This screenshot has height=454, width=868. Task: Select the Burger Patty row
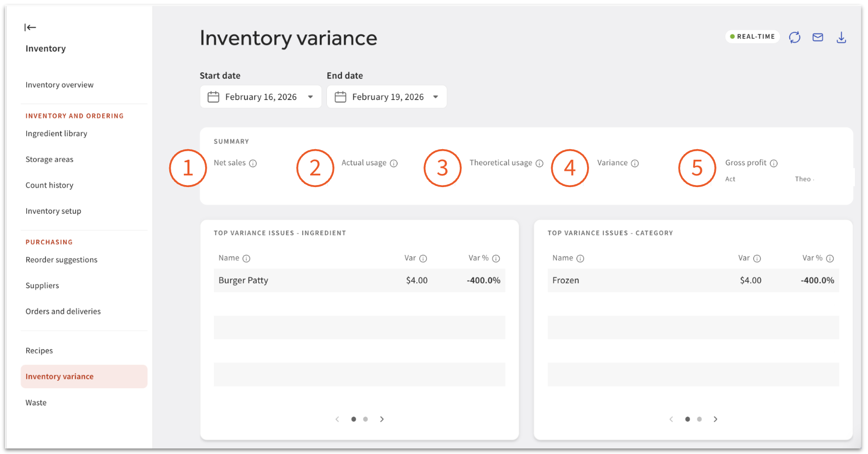(x=359, y=280)
